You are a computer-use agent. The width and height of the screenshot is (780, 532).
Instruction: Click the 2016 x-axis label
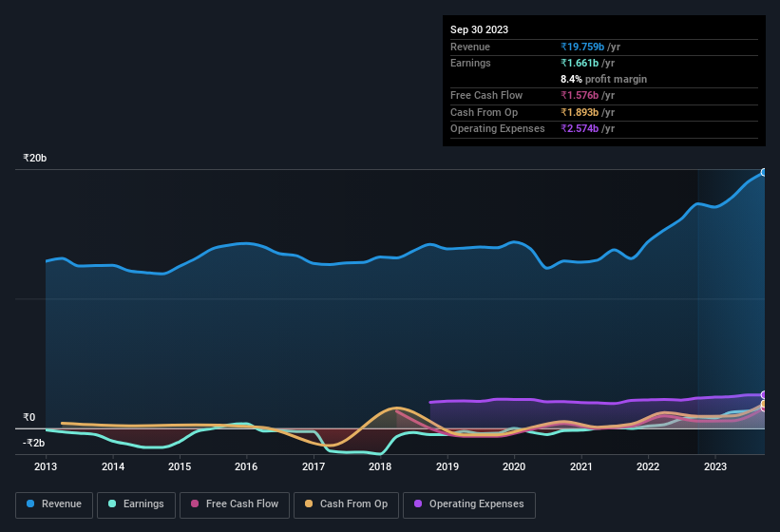(246, 466)
